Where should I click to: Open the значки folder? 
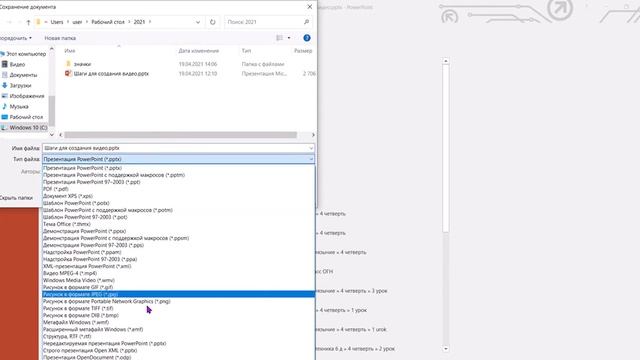click(x=82, y=64)
